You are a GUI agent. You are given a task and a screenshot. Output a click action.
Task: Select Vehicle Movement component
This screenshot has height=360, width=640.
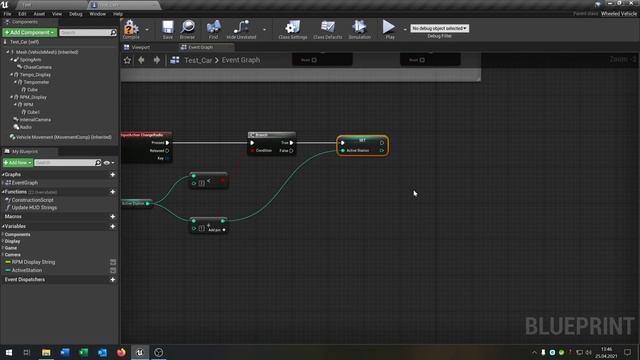[x=64, y=137]
